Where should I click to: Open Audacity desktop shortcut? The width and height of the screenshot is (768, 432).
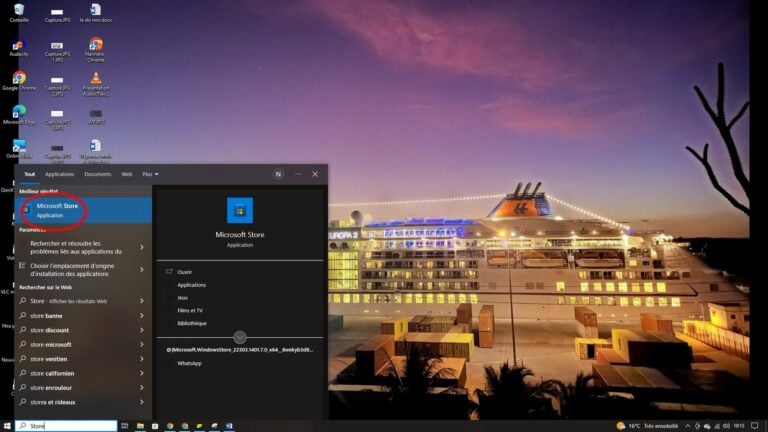[x=18, y=45]
